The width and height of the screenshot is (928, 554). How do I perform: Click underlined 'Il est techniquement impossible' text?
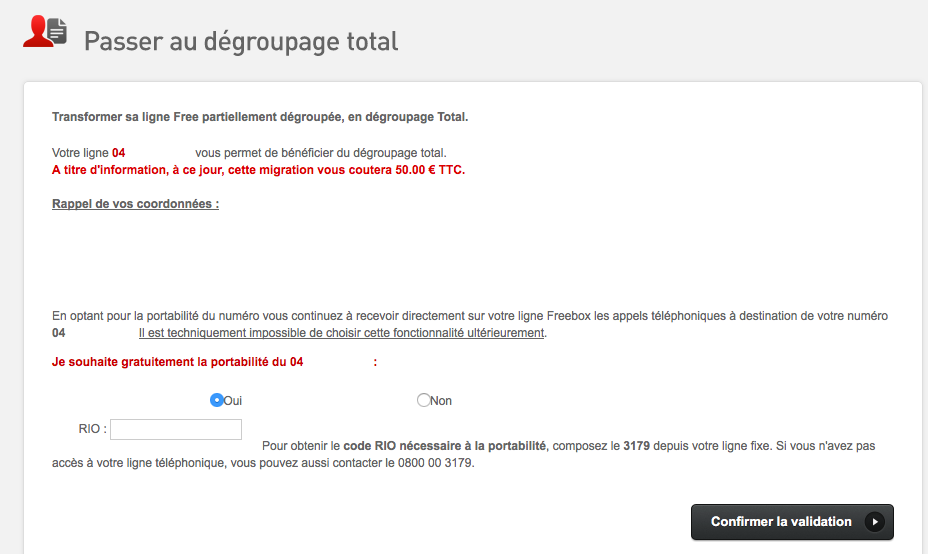click(x=341, y=333)
